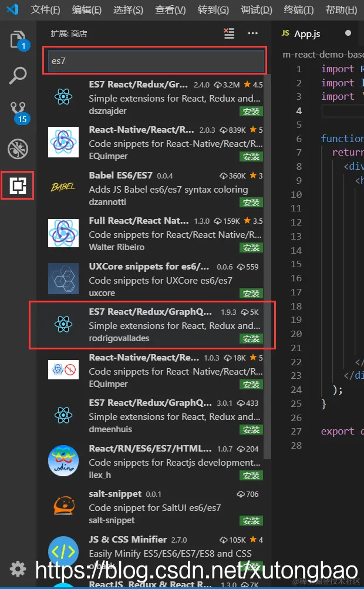Click the extensions list vertical scrollbar
The height and width of the screenshot is (589, 364).
click(267, 267)
